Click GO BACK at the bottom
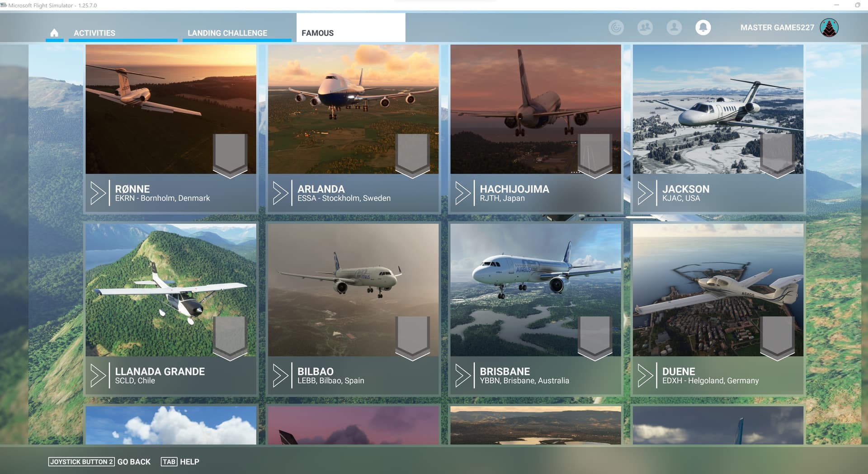Viewport: 868px width, 474px height. (134, 462)
